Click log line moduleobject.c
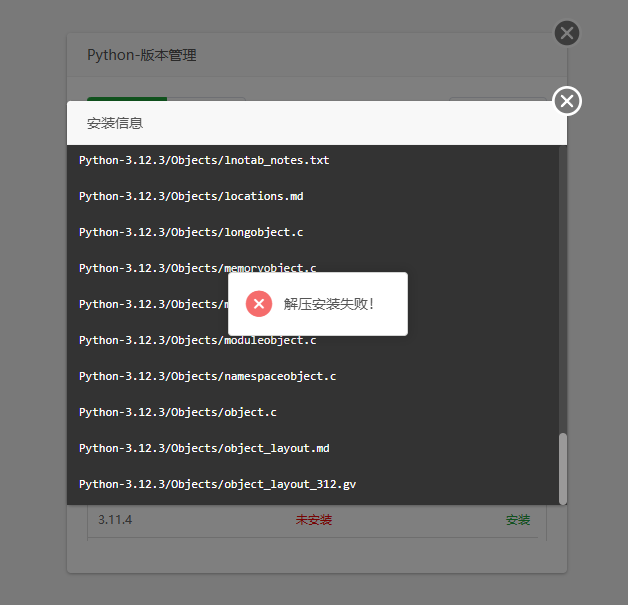628x605 pixels. coord(197,340)
